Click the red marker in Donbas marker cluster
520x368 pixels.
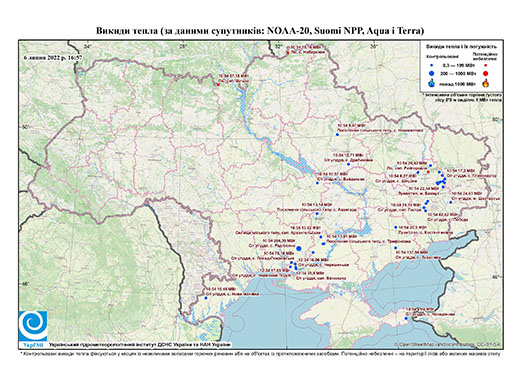click(x=428, y=172)
